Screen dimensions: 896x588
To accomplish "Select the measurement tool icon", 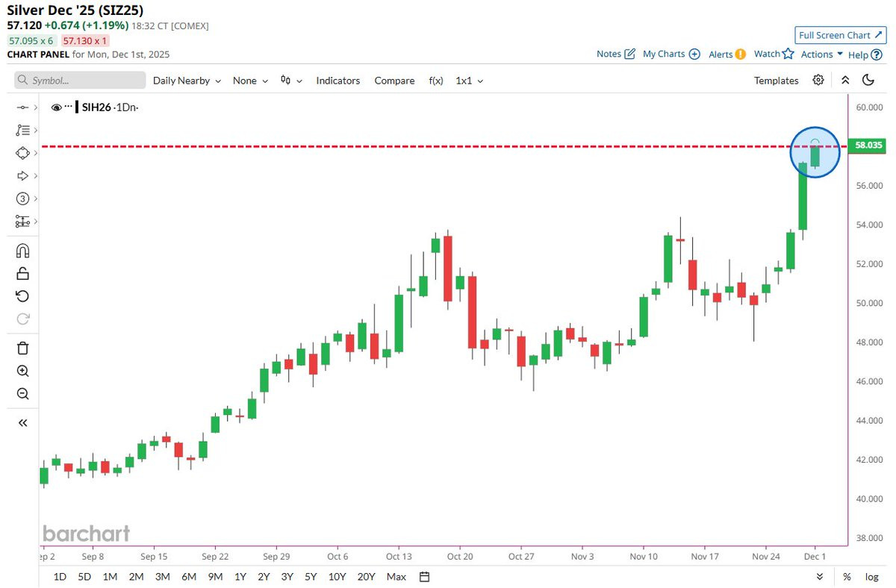I will [x=22, y=222].
